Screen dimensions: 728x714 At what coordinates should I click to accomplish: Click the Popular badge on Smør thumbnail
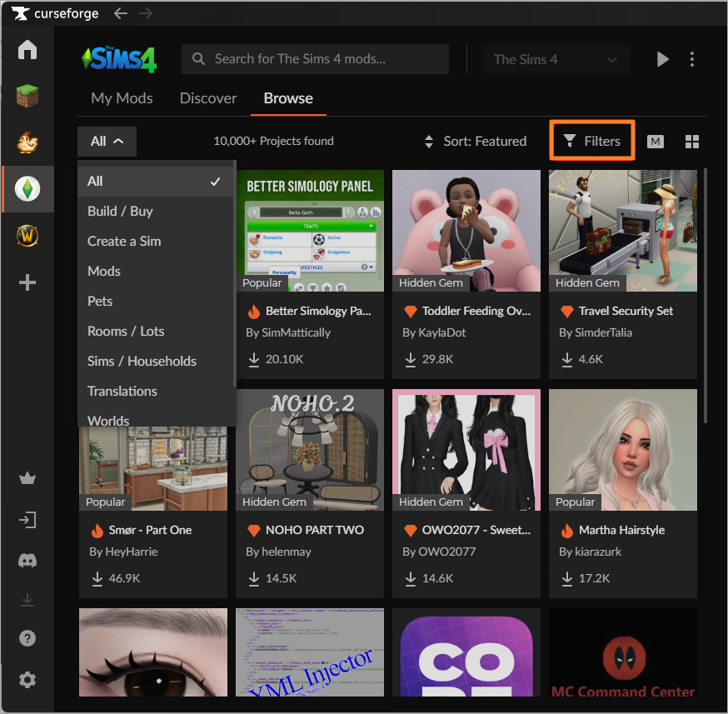tap(106, 502)
